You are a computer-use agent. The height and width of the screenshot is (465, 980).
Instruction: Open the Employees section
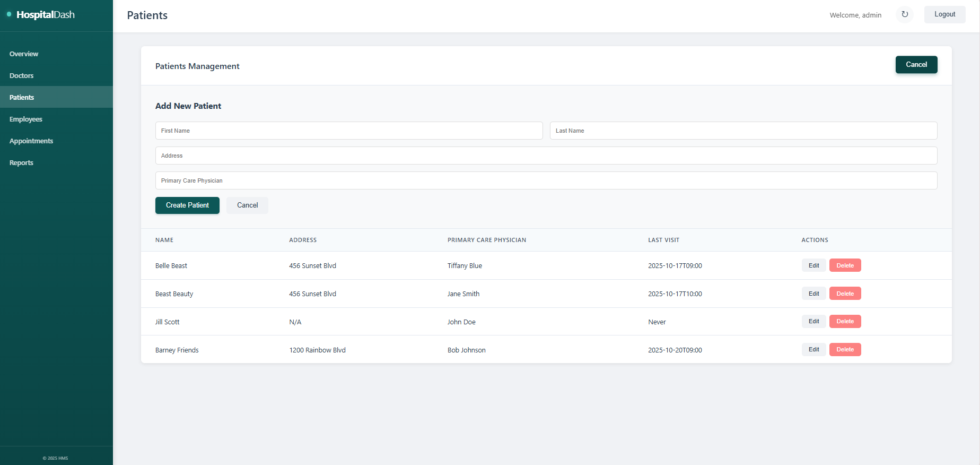click(x=56, y=119)
